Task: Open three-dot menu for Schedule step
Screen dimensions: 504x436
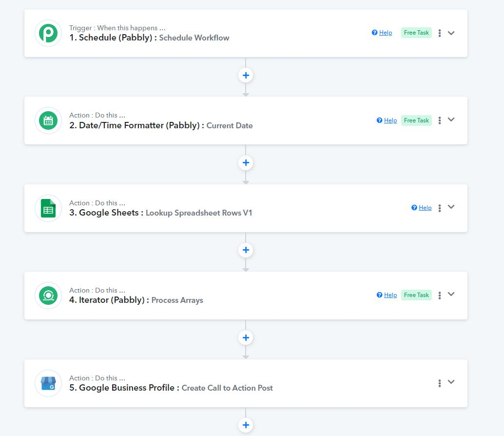Action: pyautogui.click(x=439, y=33)
